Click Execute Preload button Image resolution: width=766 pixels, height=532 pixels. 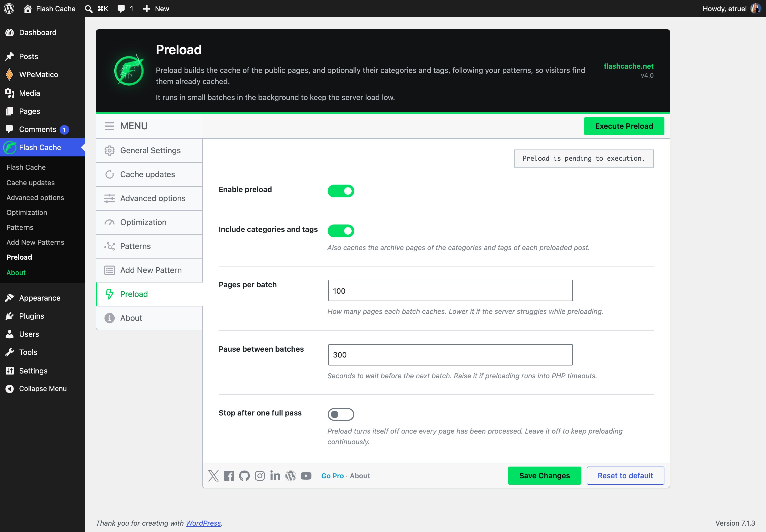point(624,126)
